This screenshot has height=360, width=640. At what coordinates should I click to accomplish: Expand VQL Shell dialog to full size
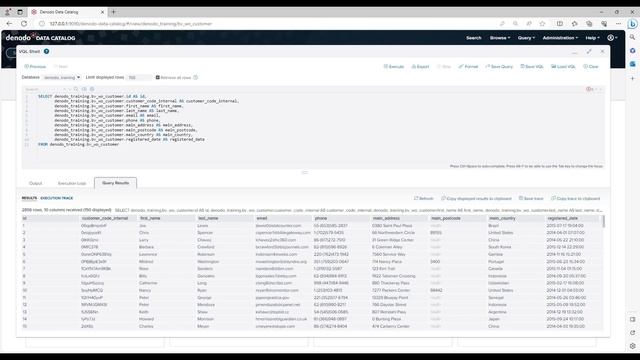click(589, 51)
